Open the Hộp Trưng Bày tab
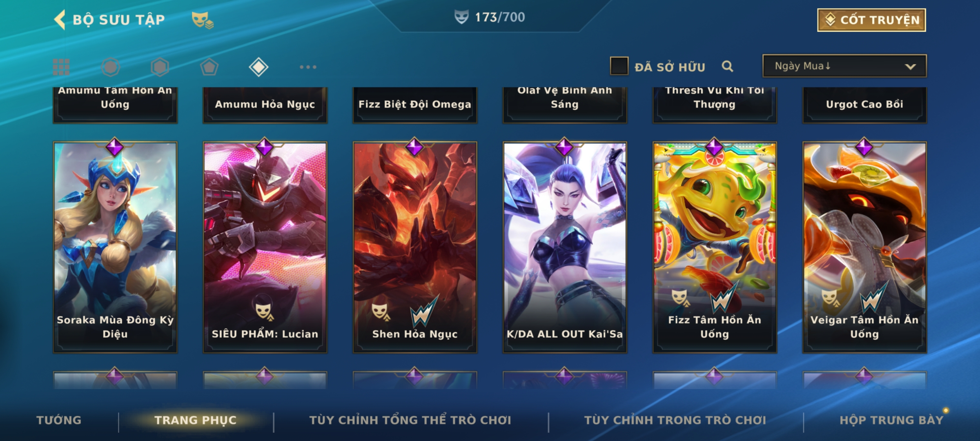The height and width of the screenshot is (441, 980). tap(891, 420)
